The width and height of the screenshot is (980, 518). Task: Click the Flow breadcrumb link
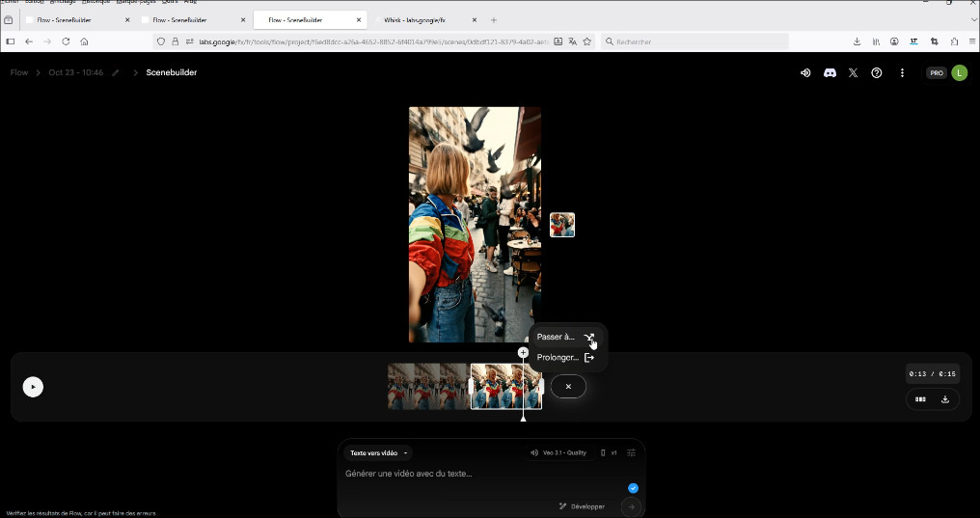(19, 73)
